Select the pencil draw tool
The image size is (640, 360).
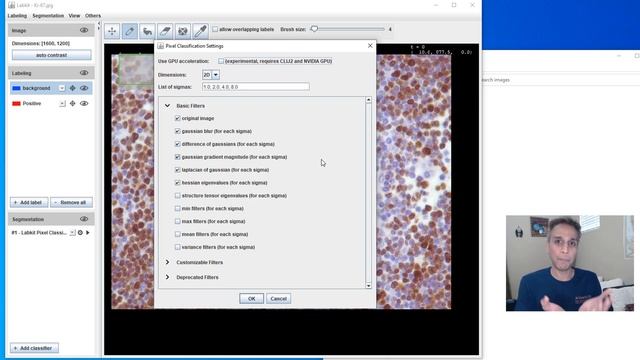click(130, 31)
